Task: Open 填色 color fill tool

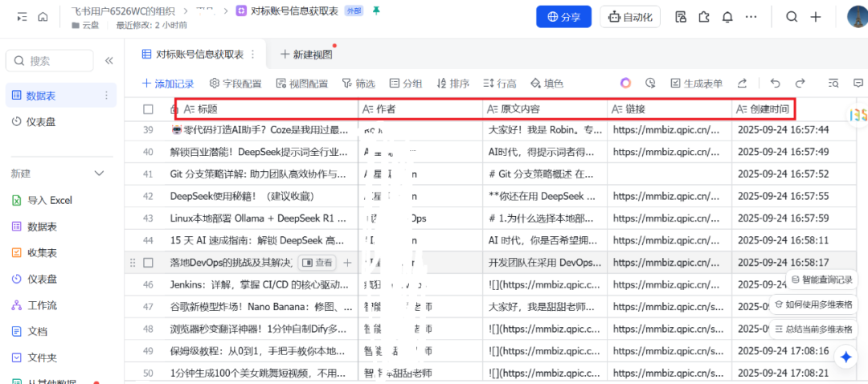Action: pos(547,84)
